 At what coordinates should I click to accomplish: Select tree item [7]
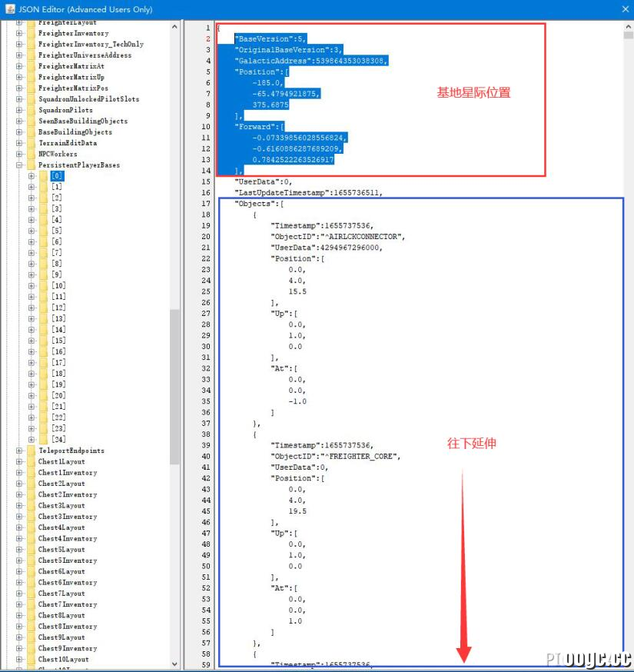click(57, 253)
